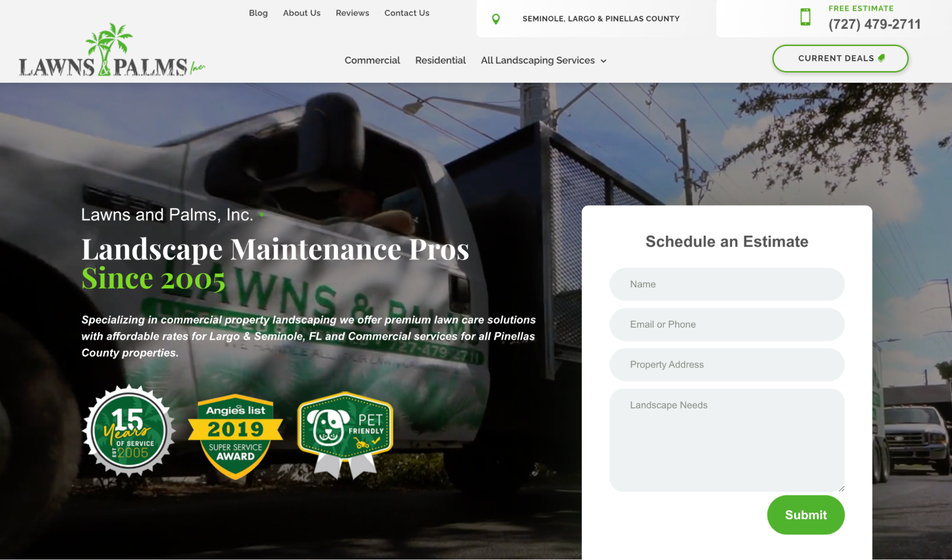This screenshot has height=560, width=952.
Task: Click the green location pin icon
Action: (496, 19)
